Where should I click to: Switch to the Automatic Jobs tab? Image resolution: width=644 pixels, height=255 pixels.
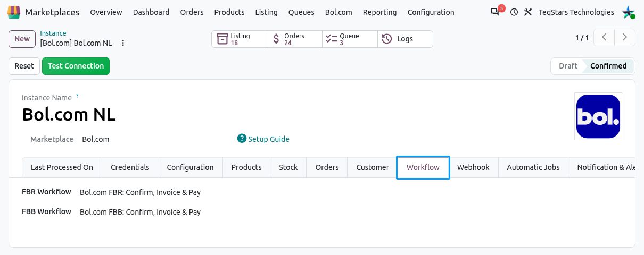point(533,167)
